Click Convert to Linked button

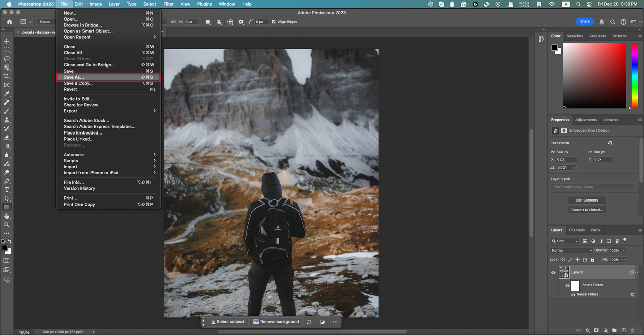click(587, 210)
